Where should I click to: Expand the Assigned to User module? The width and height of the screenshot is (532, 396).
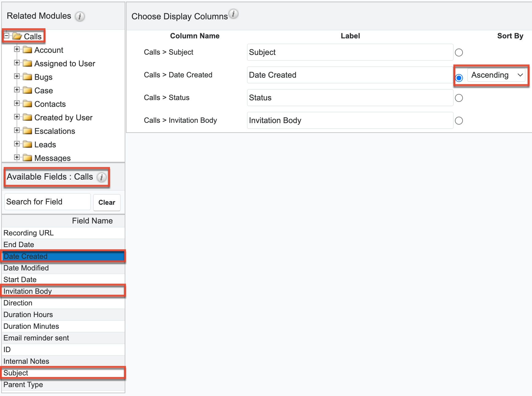coord(17,63)
